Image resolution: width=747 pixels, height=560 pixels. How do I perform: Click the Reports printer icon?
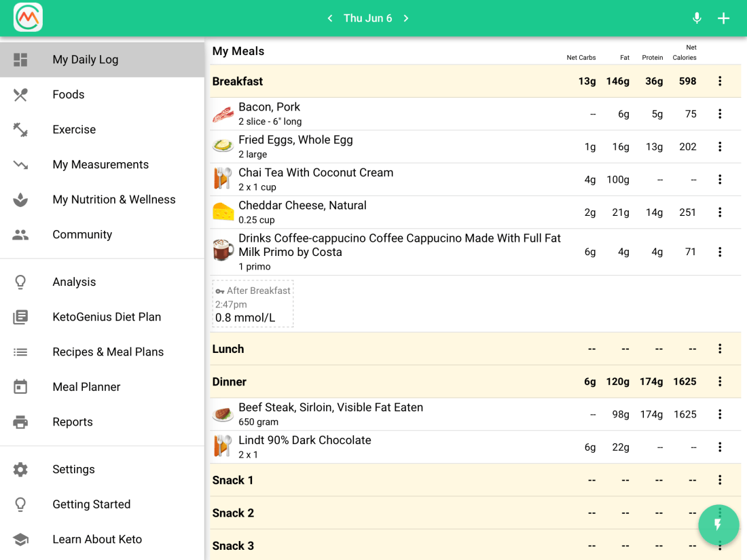point(20,422)
